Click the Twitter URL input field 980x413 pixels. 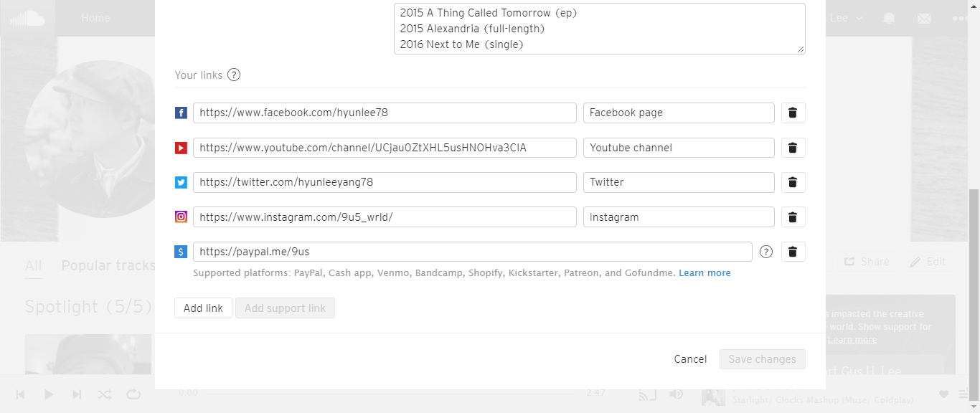(x=385, y=182)
